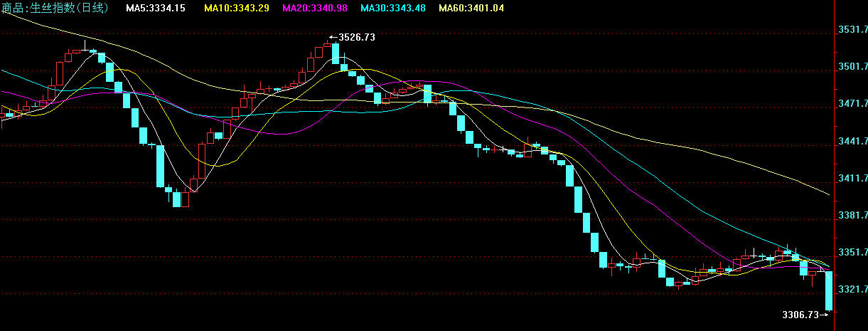This screenshot has width=868, height=331.
Task: Click the right end of the MA60 line
Action: 828,194
